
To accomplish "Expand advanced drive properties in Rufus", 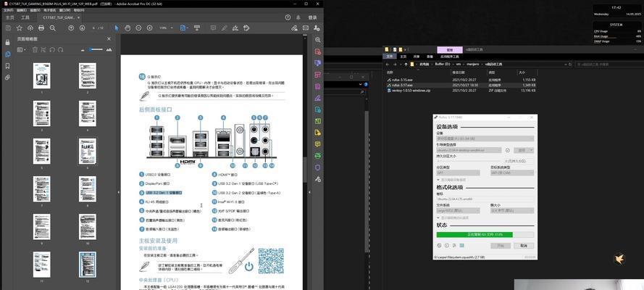I will coord(451,180).
